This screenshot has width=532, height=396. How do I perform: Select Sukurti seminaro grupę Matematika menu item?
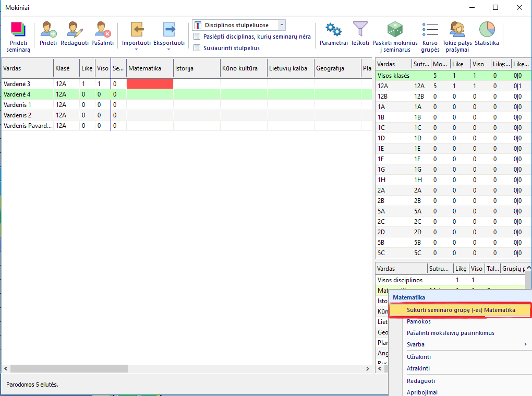click(461, 310)
